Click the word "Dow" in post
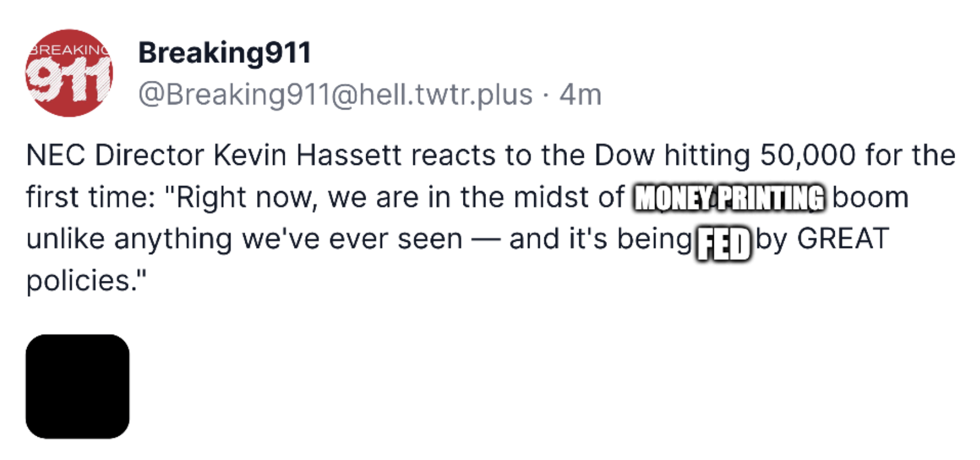The width and height of the screenshot is (980, 460). click(x=625, y=155)
